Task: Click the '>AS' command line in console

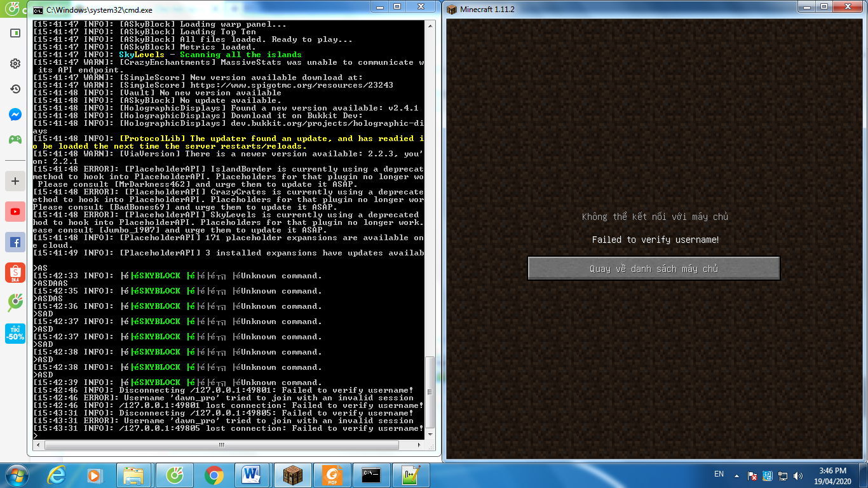Action: 40,268
